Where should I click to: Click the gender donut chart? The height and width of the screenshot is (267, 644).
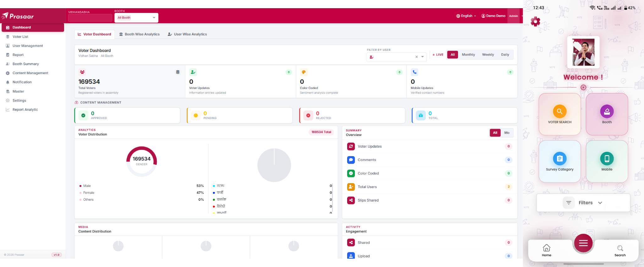point(141,161)
